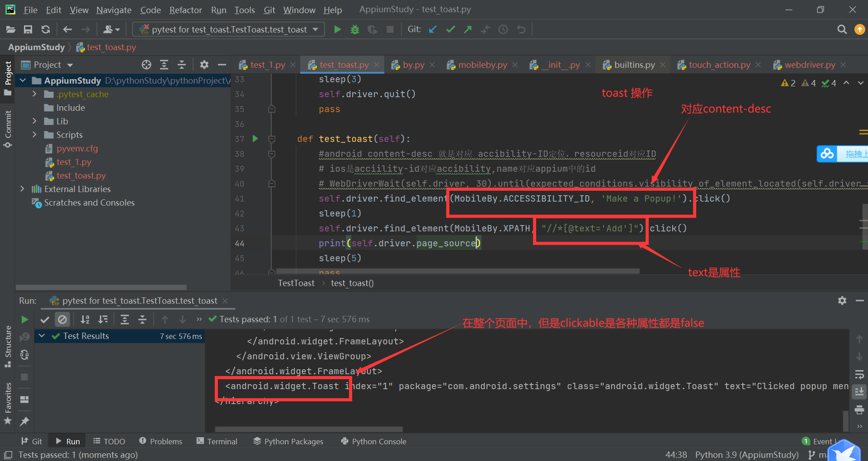The height and width of the screenshot is (461, 868).
Task: Toggle Show Ignored tests filter
Action: coord(62,320)
